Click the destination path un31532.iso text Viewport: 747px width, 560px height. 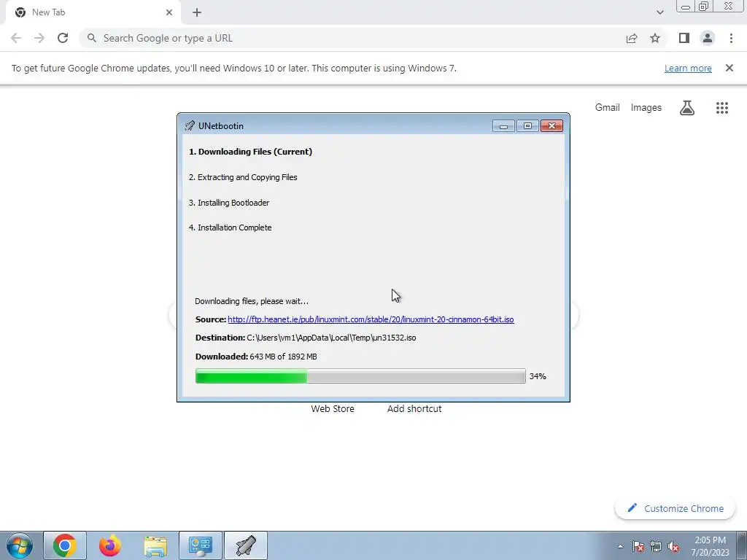click(x=331, y=338)
